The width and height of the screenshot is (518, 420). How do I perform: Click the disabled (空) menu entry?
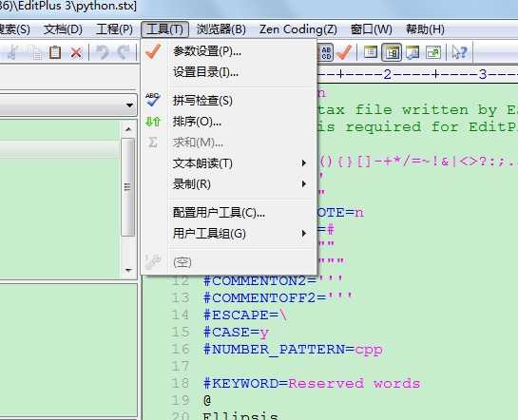tap(229, 262)
